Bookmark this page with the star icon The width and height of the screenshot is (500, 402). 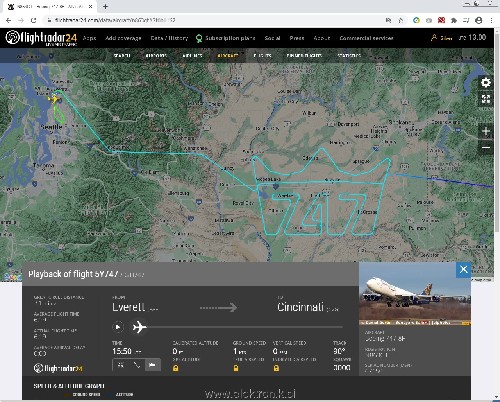(x=401, y=20)
